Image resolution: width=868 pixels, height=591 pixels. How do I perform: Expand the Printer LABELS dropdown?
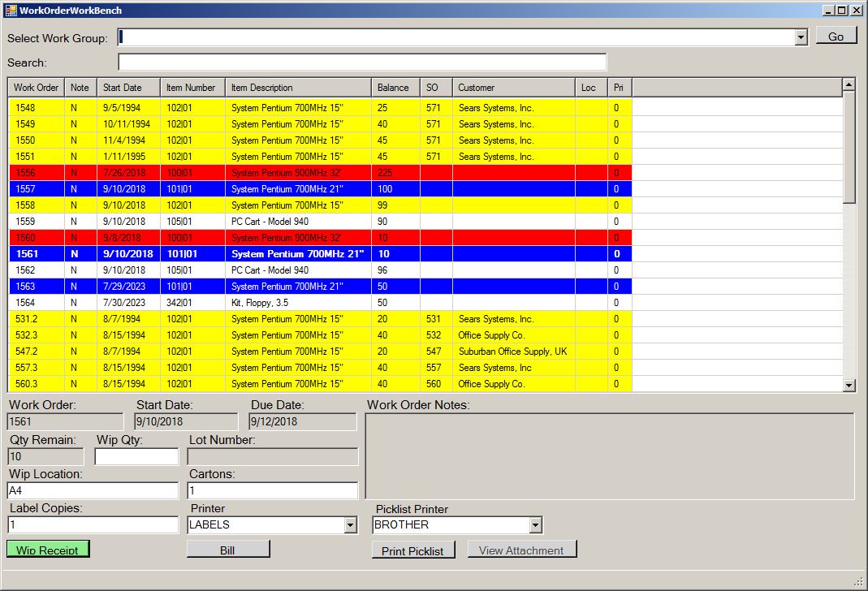350,525
